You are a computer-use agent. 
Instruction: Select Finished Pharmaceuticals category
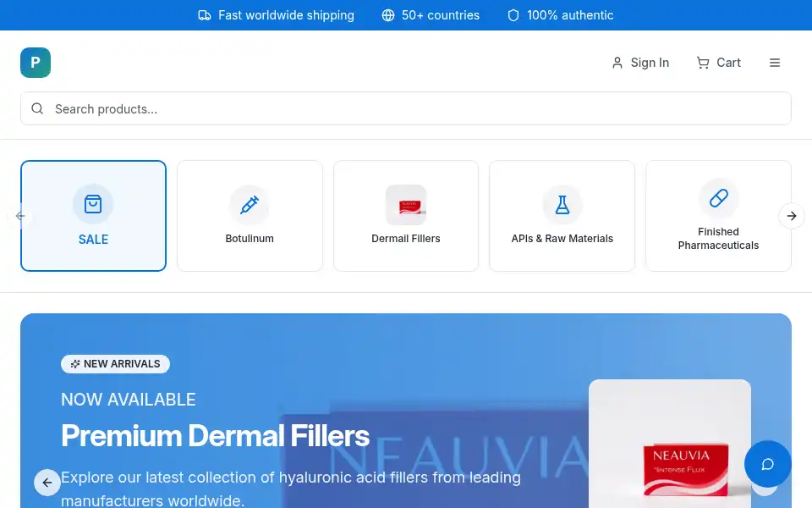pyautogui.click(x=718, y=216)
